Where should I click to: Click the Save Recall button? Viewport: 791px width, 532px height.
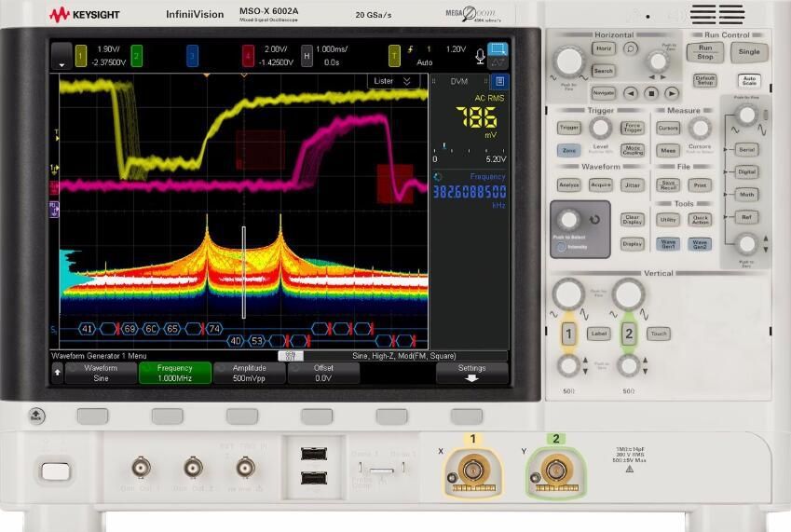(668, 185)
